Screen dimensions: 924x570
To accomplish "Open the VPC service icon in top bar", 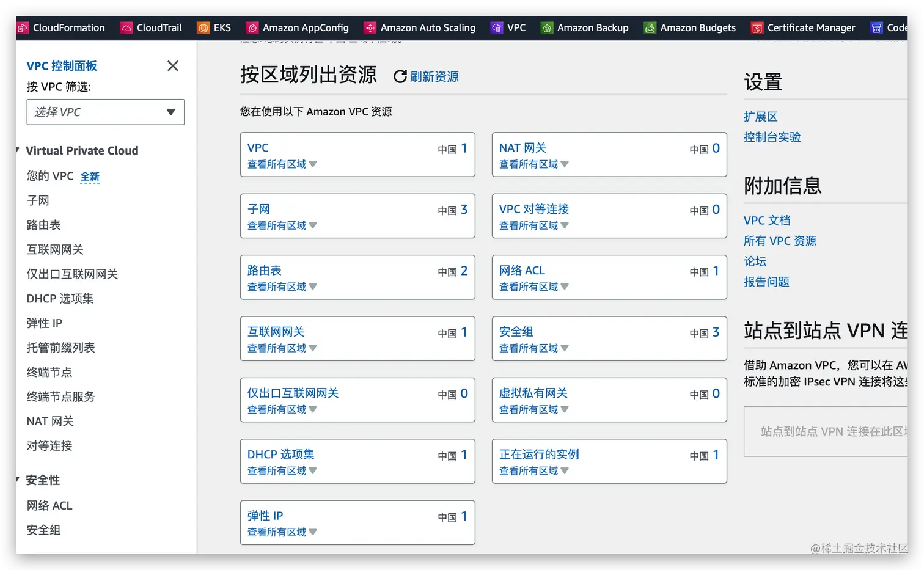I will pyautogui.click(x=497, y=27).
